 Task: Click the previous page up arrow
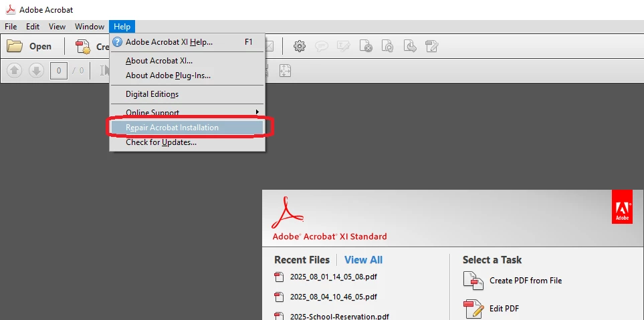[15, 71]
